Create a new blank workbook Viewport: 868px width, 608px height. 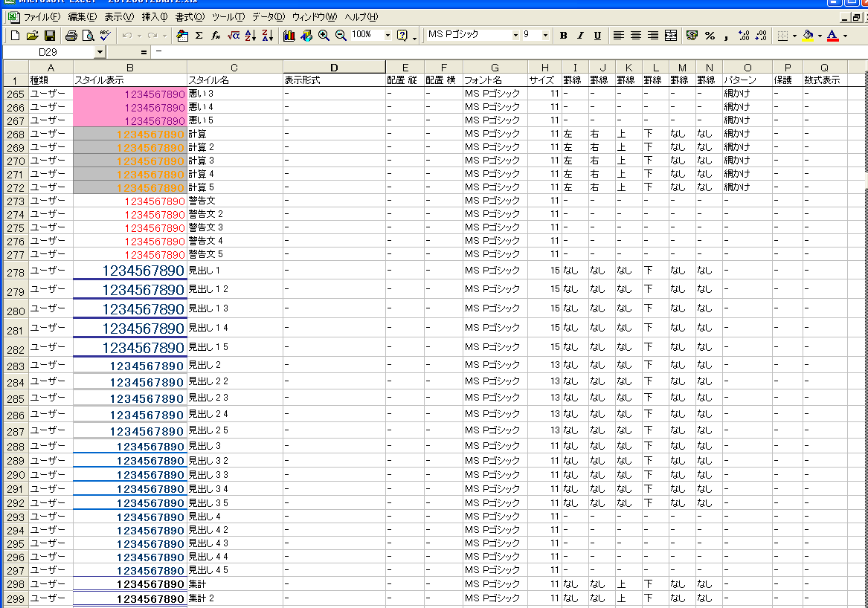tap(16, 36)
